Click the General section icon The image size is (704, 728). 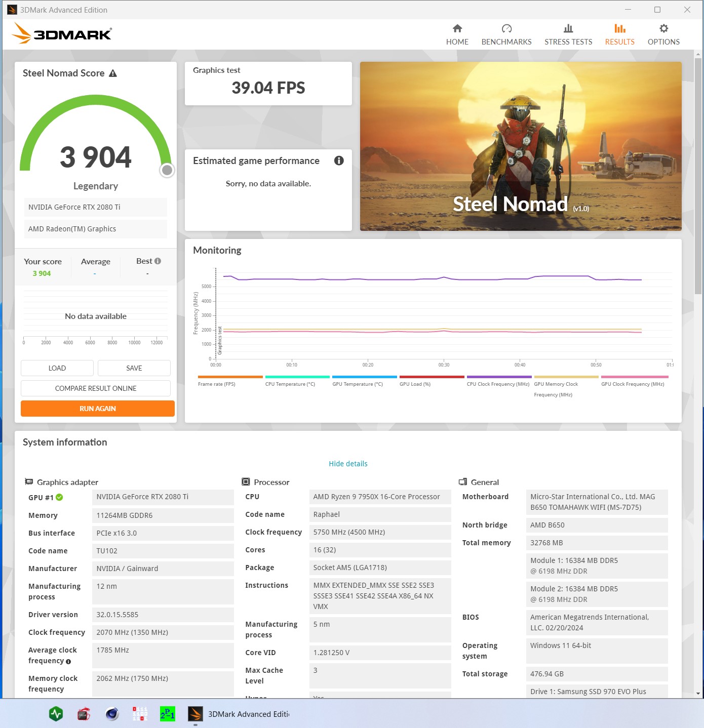tap(462, 482)
